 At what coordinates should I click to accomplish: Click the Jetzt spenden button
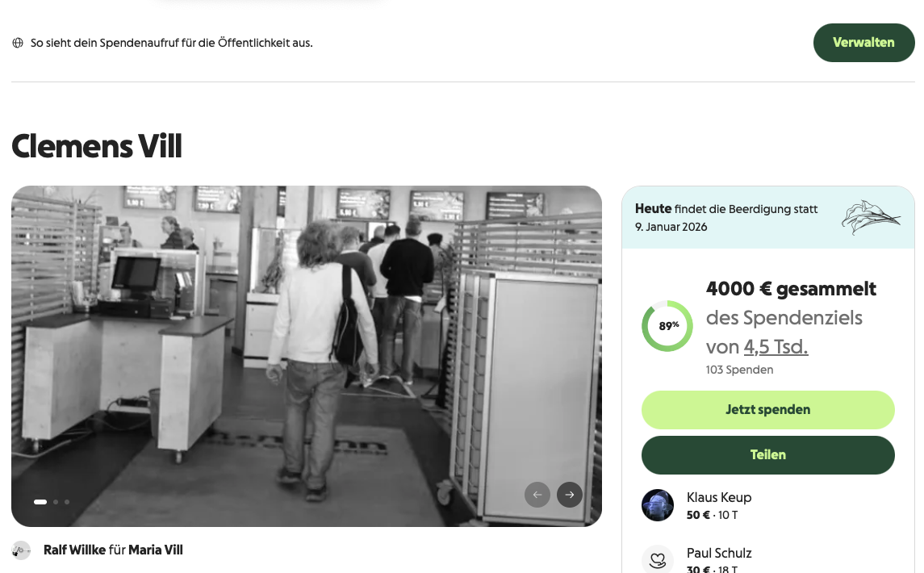[767, 410]
